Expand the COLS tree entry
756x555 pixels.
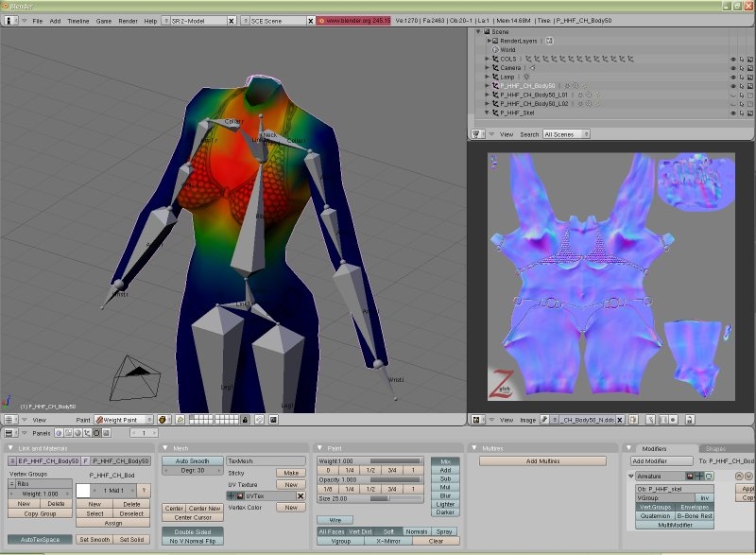point(488,59)
